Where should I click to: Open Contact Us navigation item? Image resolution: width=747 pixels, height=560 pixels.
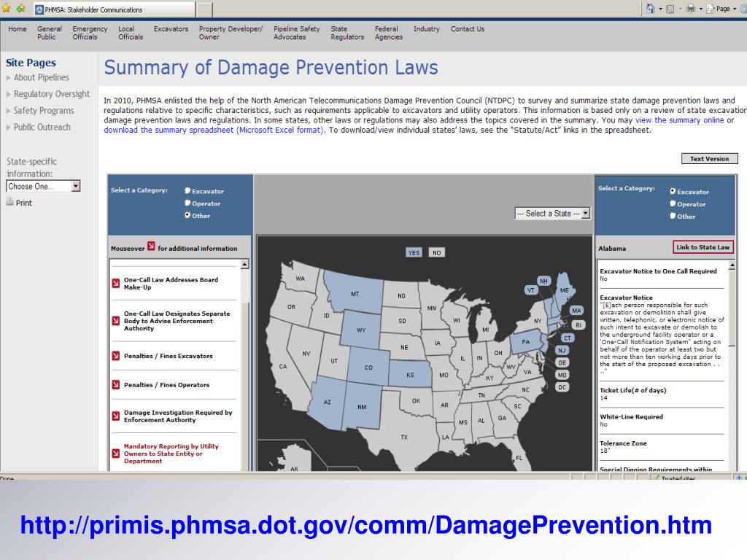468,29
